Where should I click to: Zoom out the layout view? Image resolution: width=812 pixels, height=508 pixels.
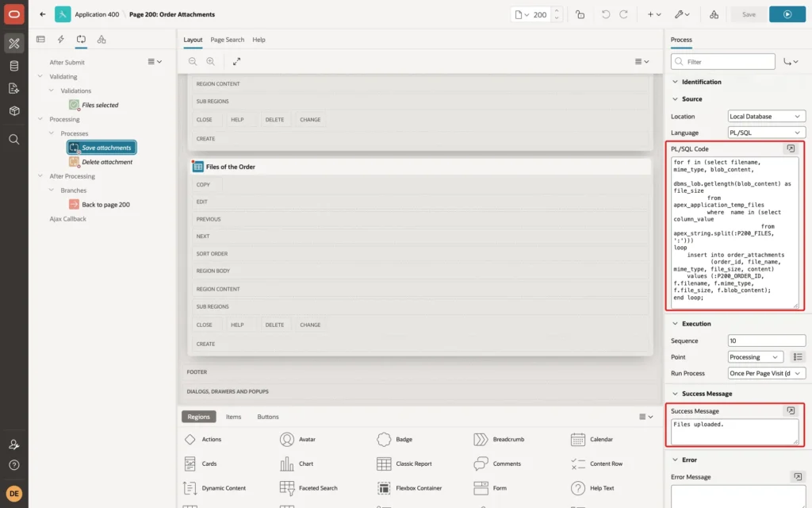click(193, 61)
